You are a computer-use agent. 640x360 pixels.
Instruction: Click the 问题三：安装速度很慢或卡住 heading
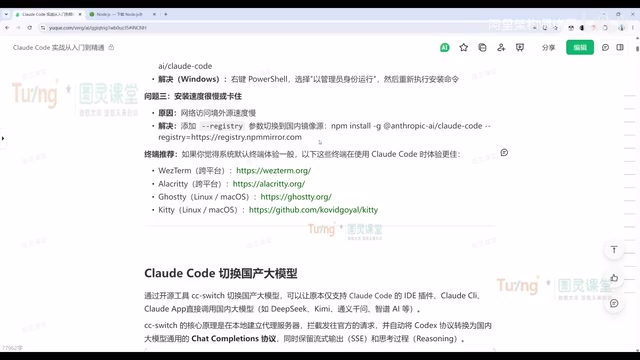(x=193, y=96)
